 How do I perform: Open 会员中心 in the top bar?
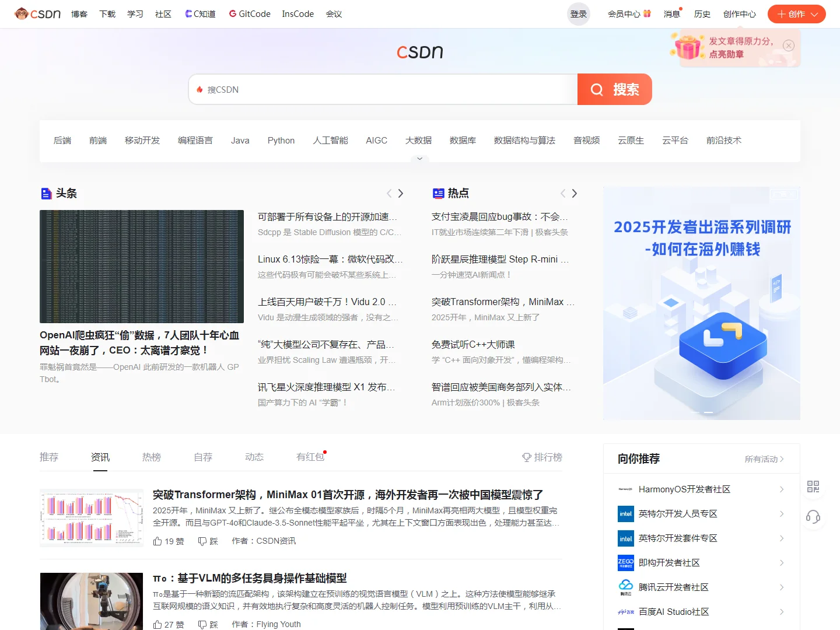pyautogui.click(x=629, y=14)
